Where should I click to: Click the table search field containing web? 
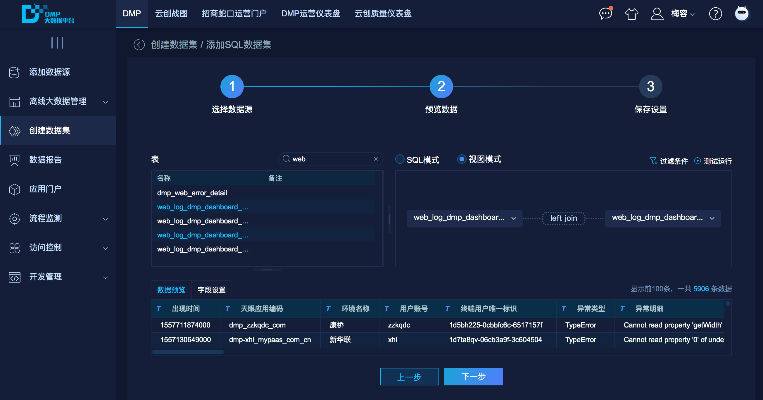coord(328,159)
